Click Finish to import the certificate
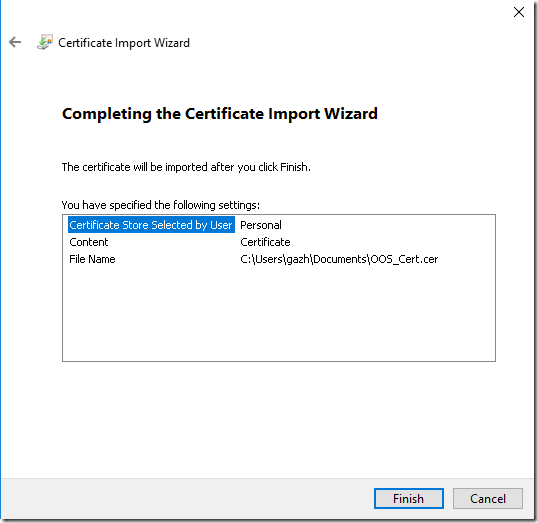The image size is (538, 523). coord(409,498)
